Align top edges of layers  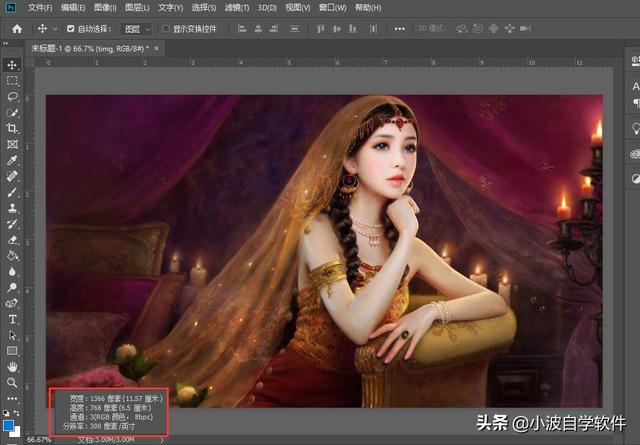[x=321, y=29]
